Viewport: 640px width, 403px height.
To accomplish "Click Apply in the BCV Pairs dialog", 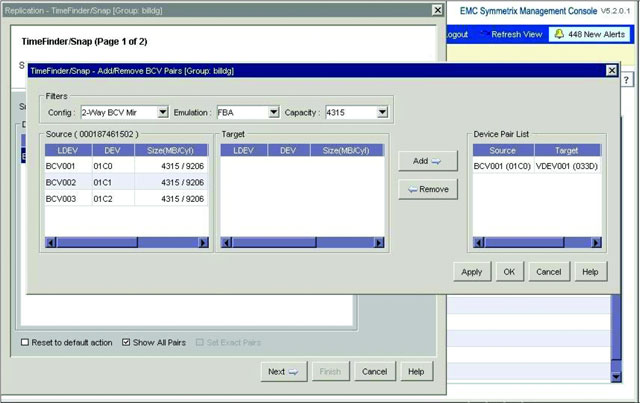I will click(x=472, y=272).
